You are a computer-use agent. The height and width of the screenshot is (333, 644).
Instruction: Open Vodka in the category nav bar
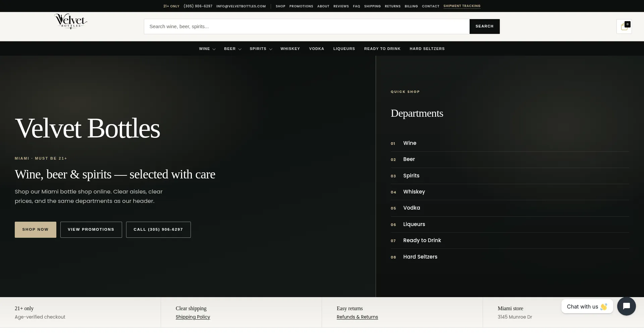click(317, 49)
